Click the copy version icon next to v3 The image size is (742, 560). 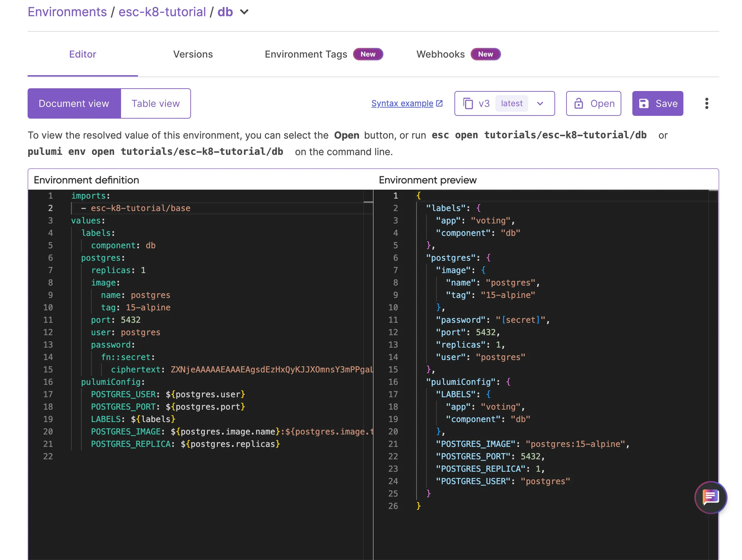[468, 103]
